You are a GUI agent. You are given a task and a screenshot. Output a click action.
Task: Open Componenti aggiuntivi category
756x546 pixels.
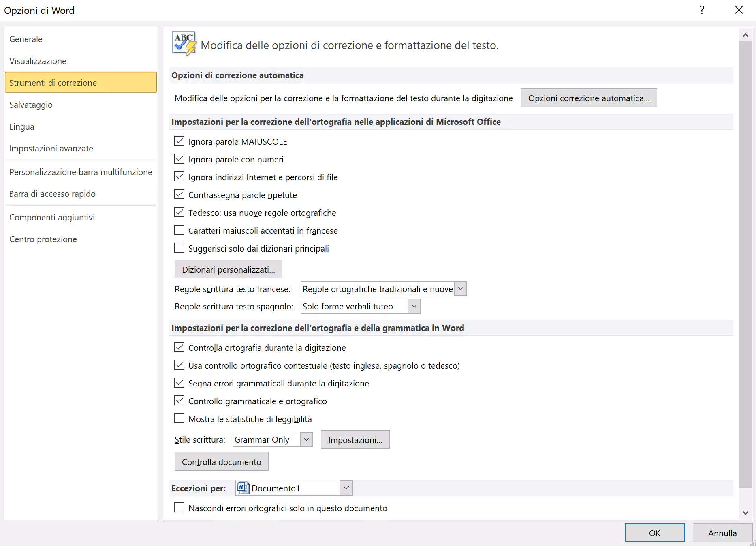[x=81, y=217]
